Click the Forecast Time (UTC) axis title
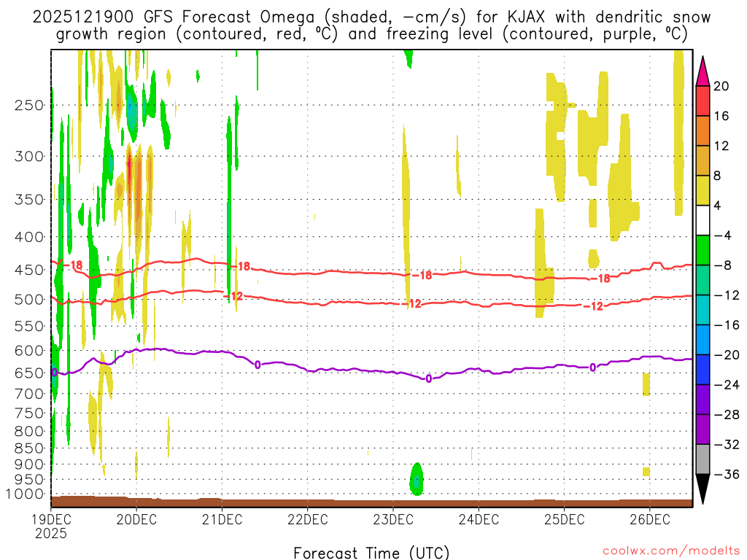 tap(371, 553)
